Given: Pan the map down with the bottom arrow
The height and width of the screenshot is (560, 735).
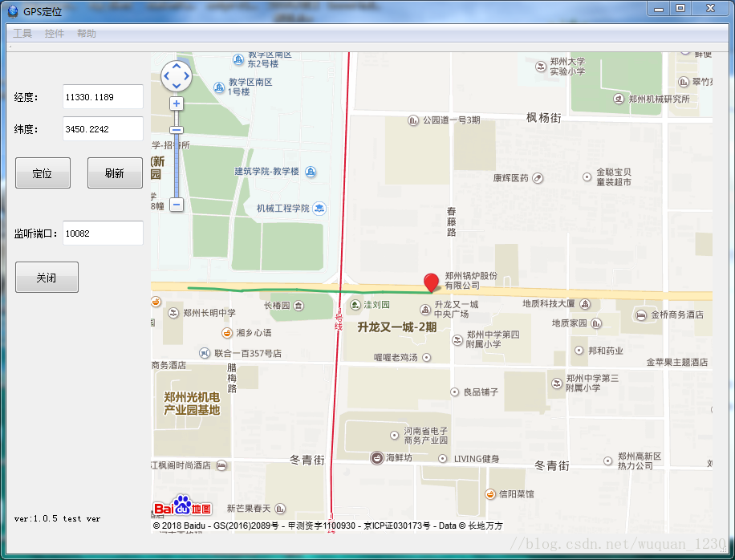Looking at the screenshot, I should click(x=177, y=85).
